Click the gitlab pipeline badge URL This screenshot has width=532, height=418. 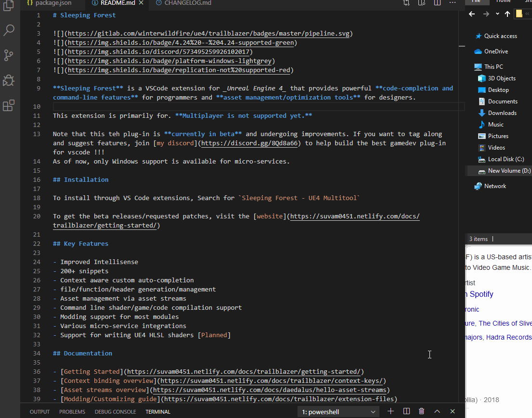tap(208, 34)
